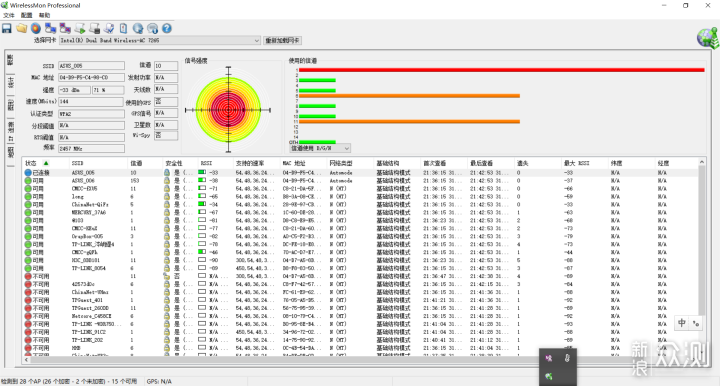Click the yellow folder open icon

click(22, 28)
